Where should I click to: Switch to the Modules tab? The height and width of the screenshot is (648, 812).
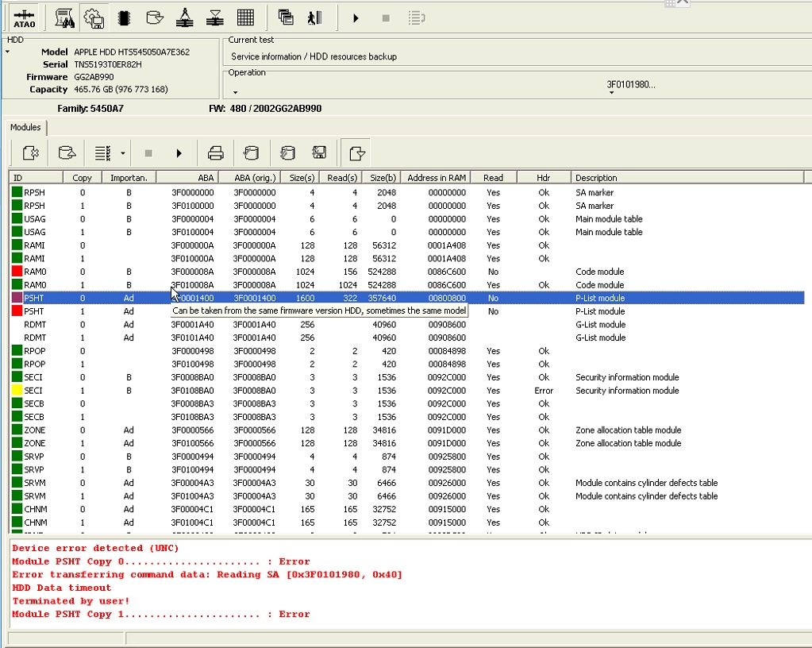pos(25,127)
